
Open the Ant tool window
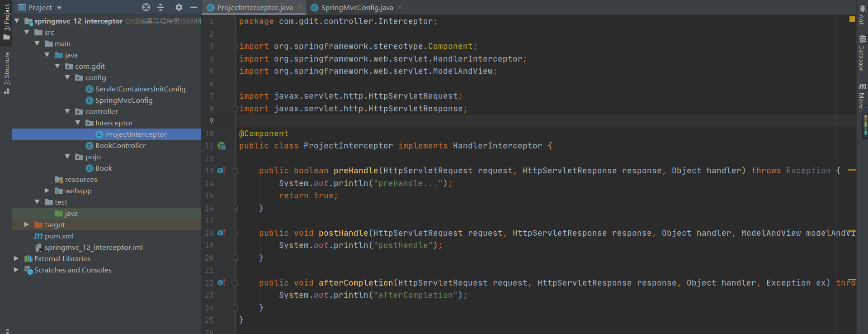[862, 14]
